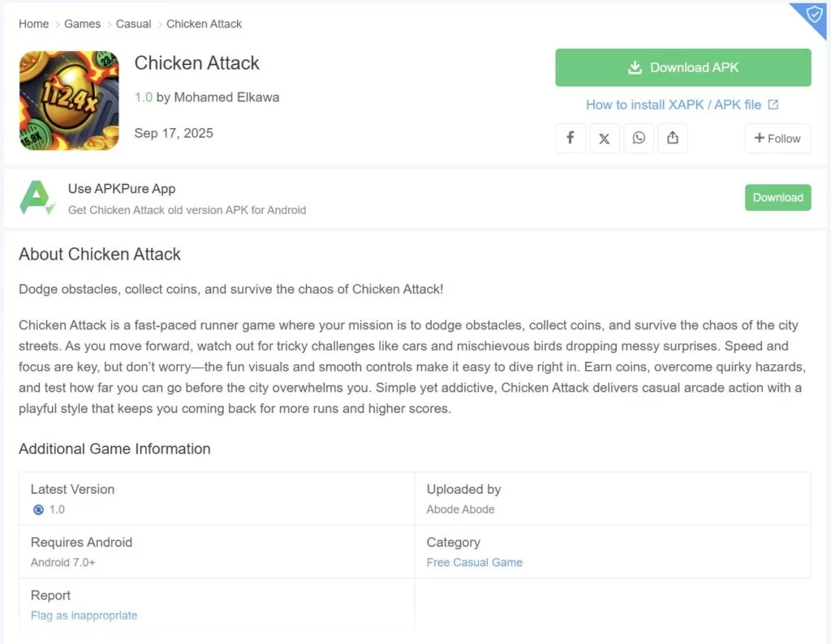Click the Use APKPure App text
831x644 pixels.
point(122,189)
